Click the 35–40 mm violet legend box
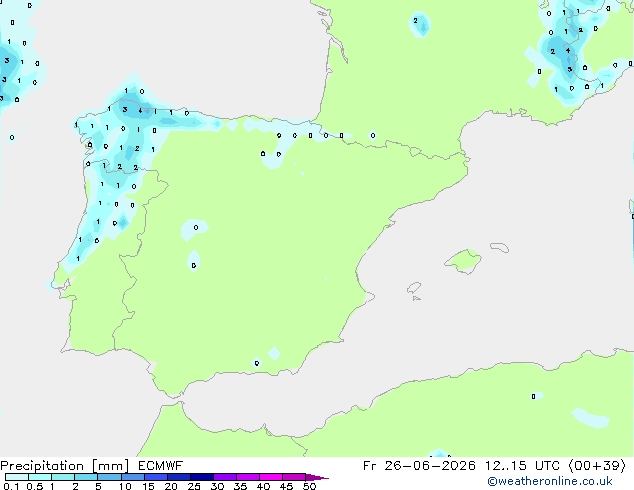 tap(248, 477)
